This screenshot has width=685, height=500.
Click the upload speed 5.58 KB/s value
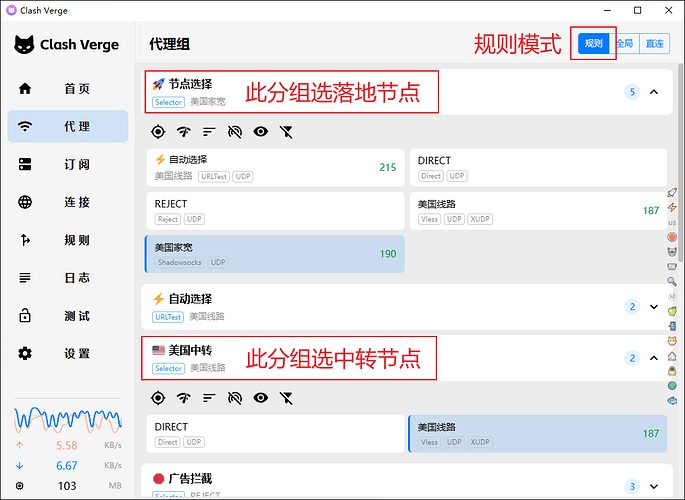(66, 445)
